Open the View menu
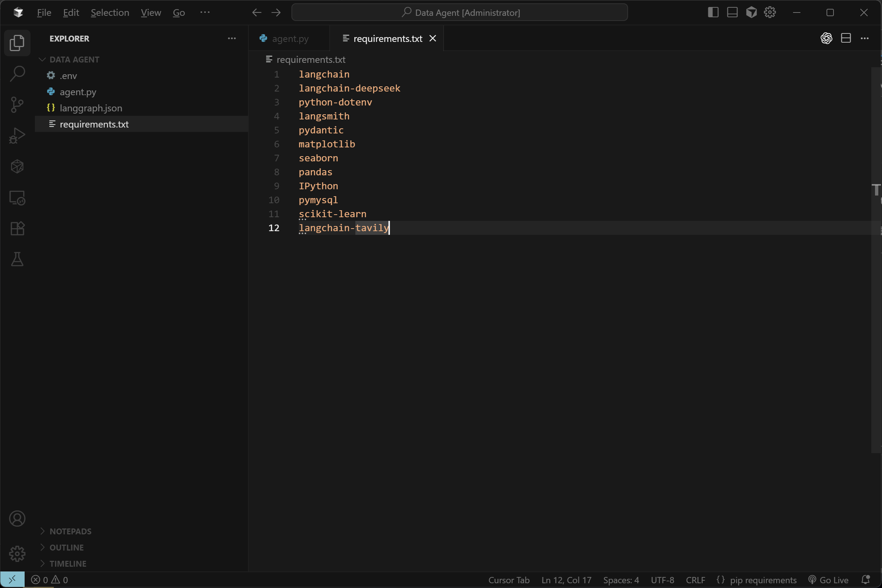The image size is (882, 588). tap(151, 12)
